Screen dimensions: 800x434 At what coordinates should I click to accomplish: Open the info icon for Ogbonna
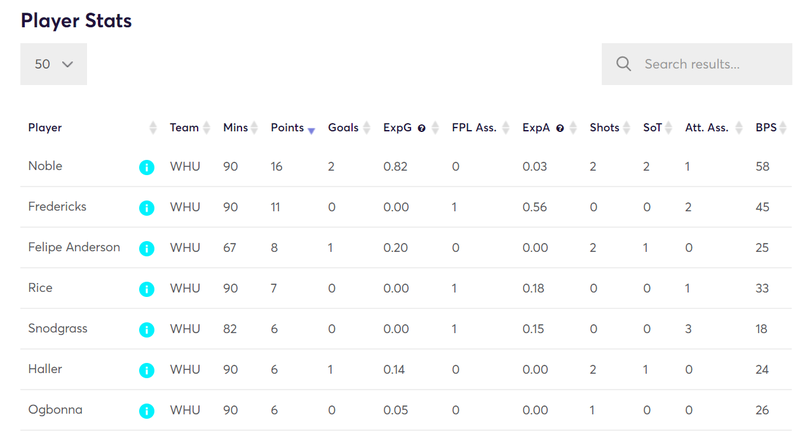[146, 411]
